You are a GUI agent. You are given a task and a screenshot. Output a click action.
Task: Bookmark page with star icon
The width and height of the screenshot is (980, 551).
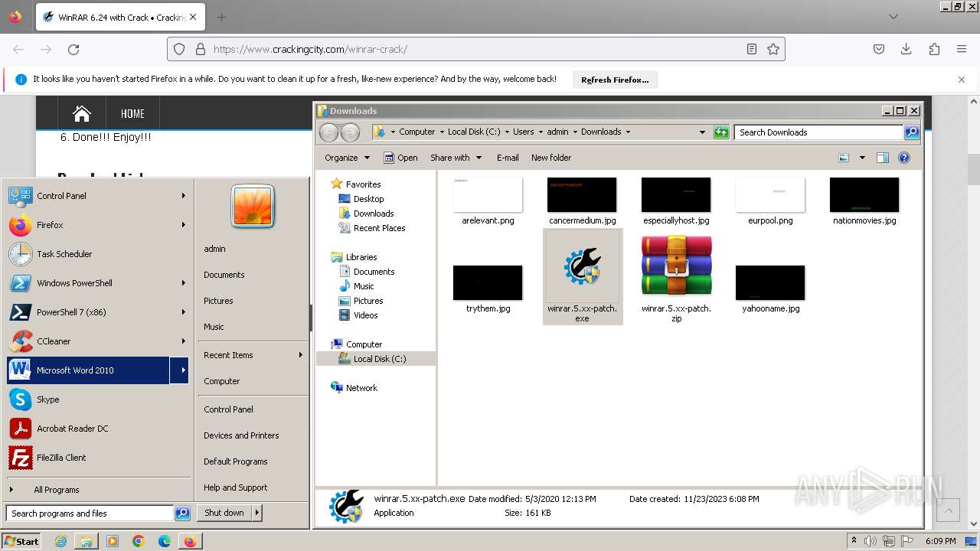coord(773,49)
